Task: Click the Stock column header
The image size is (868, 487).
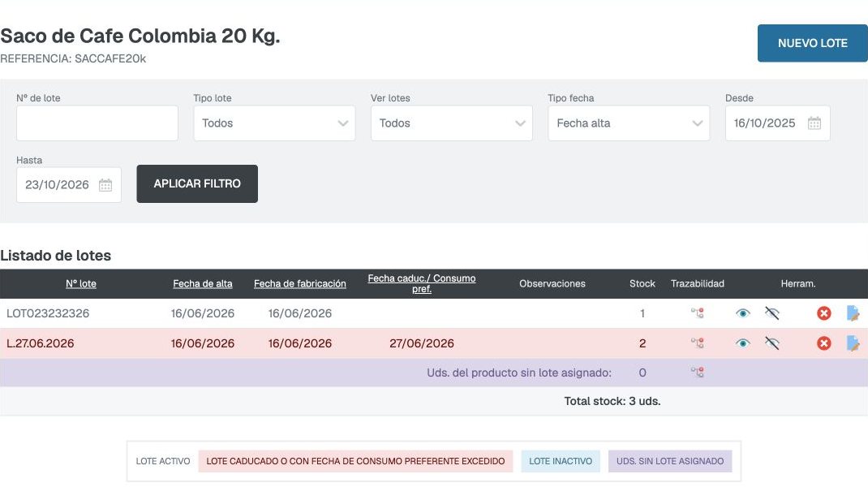Action: pos(642,283)
